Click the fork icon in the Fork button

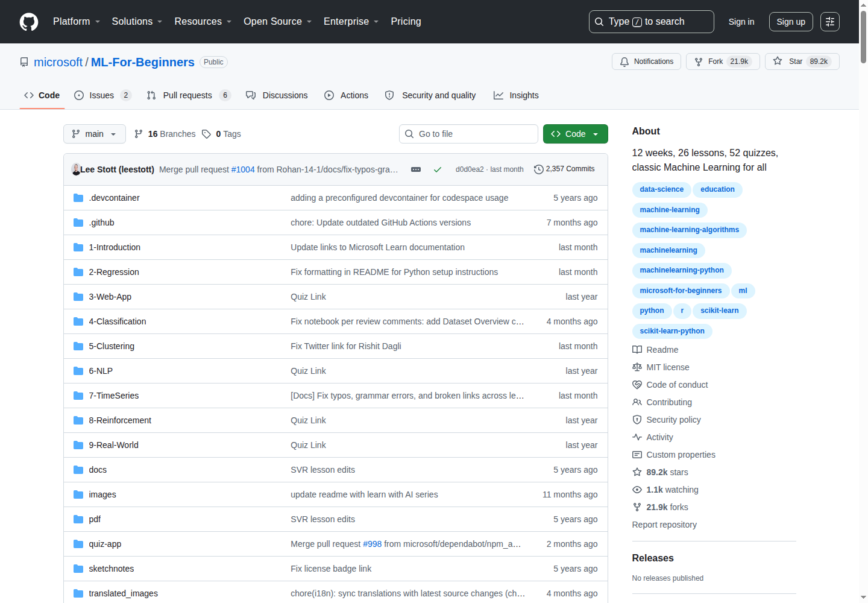tap(699, 62)
